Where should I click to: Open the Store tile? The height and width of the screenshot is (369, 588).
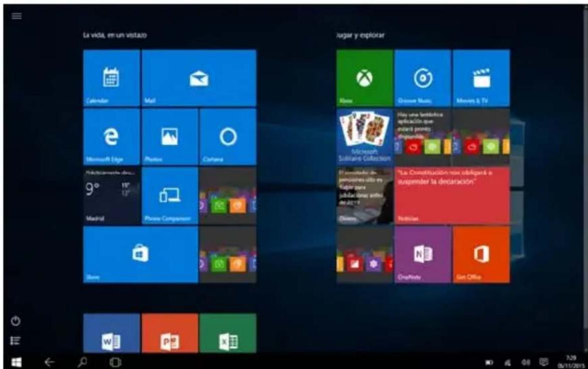point(140,254)
